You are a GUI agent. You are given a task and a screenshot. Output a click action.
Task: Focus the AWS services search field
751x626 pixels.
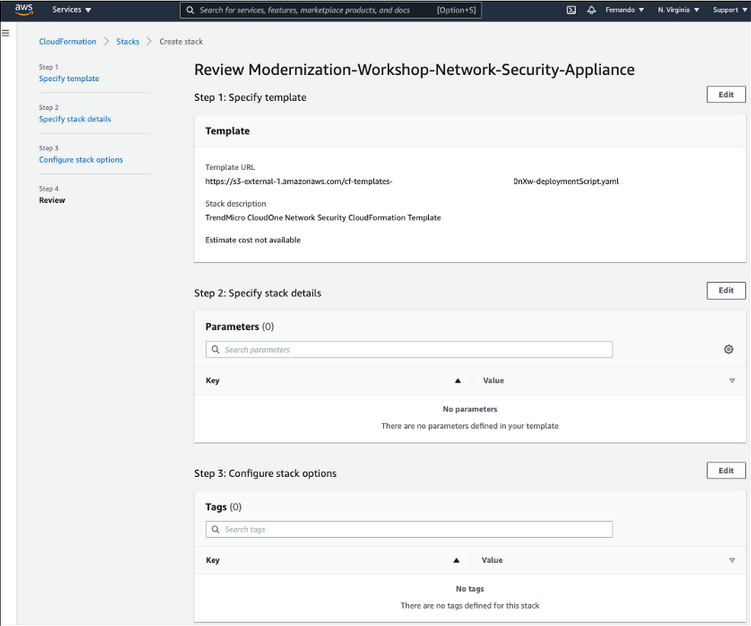330,10
